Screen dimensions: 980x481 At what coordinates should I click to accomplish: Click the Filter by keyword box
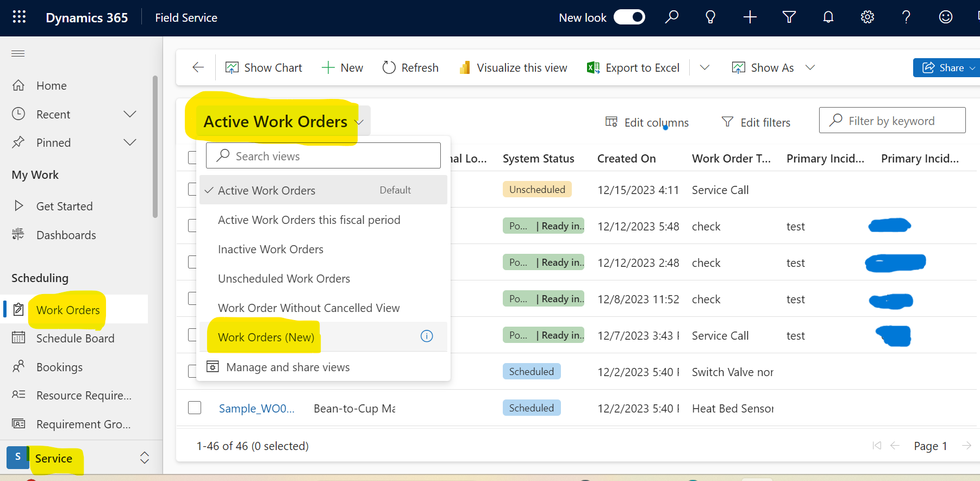pos(892,120)
